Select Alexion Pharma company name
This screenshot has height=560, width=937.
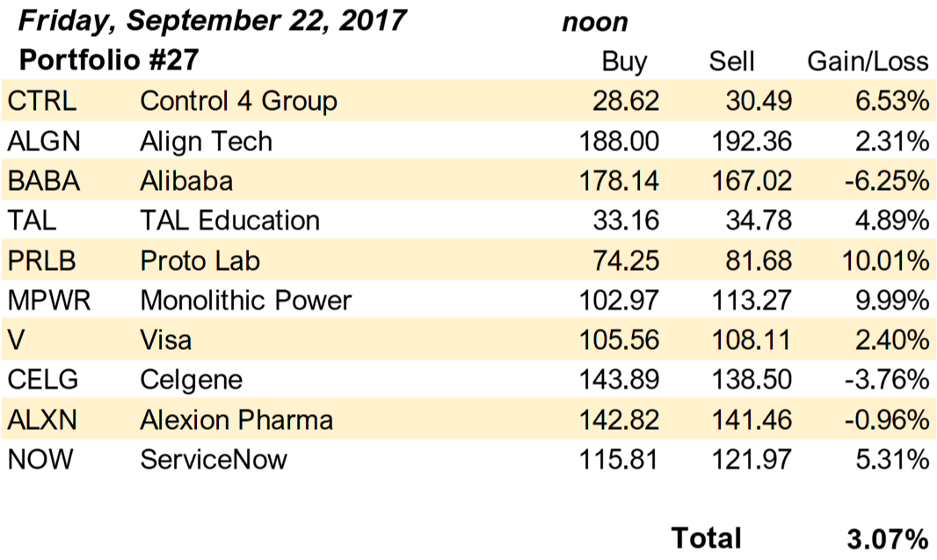(x=236, y=419)
